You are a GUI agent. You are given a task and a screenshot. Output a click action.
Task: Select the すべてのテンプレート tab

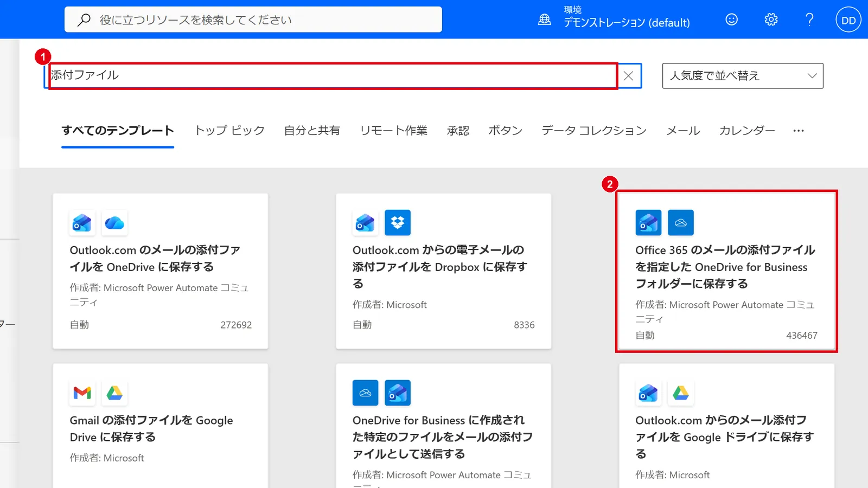118,131
